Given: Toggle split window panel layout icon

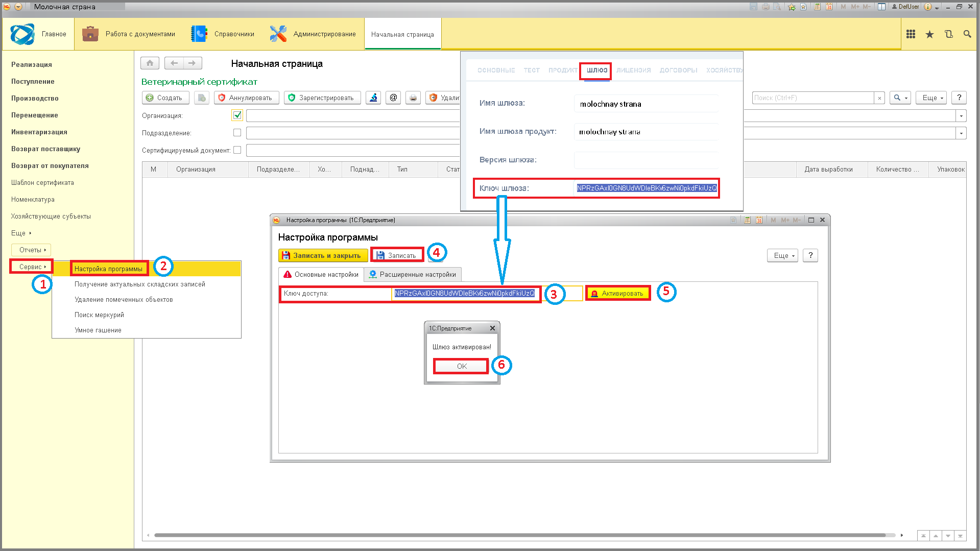Looking at the screenshot, I should tap(881, 7).
